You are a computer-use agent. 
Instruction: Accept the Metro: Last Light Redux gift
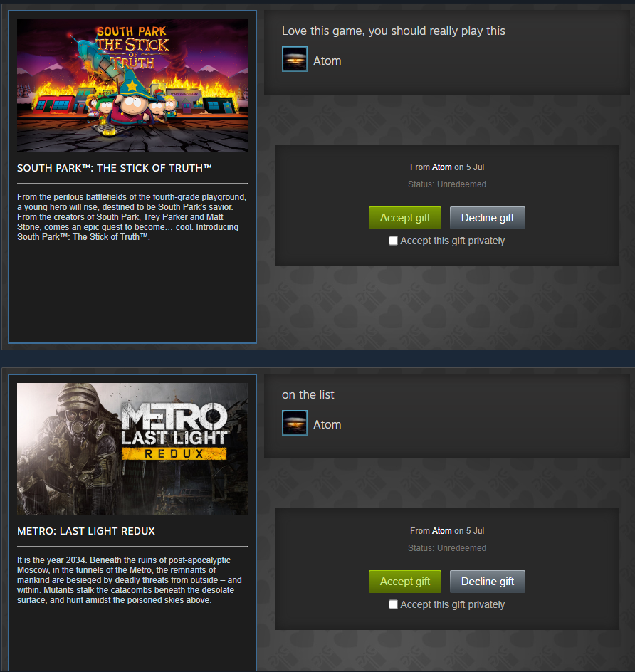click(x=405, y=582)
